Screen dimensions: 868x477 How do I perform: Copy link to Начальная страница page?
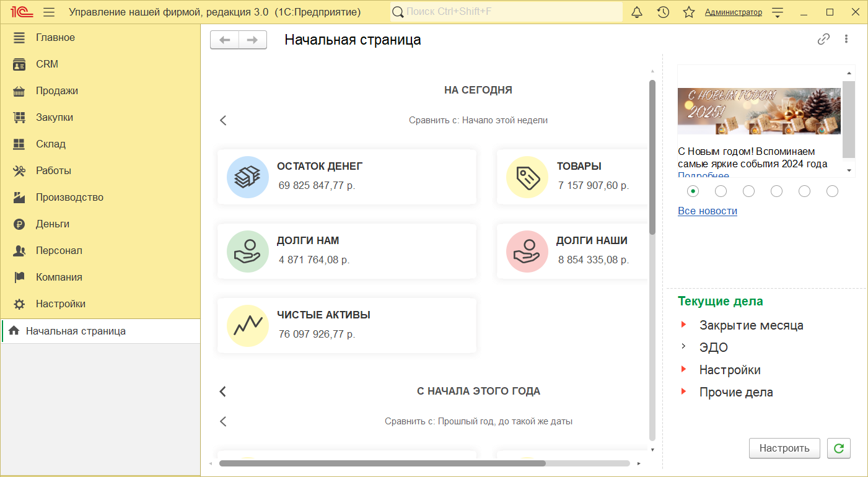pos(823,39)
